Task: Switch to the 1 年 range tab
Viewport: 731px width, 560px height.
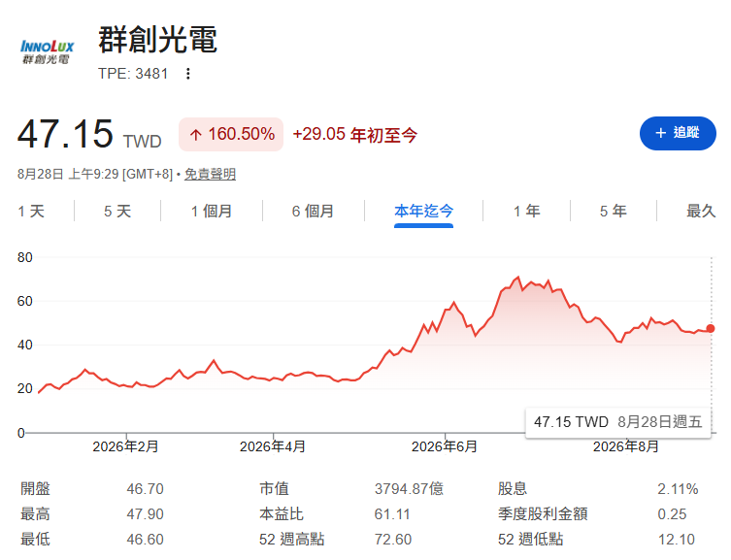Action: pos(527,211)
